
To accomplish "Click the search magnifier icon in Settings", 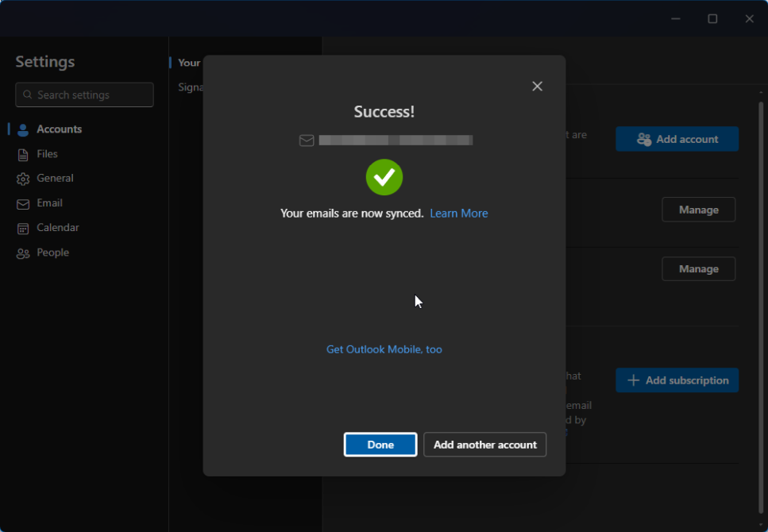I will 28,94.
